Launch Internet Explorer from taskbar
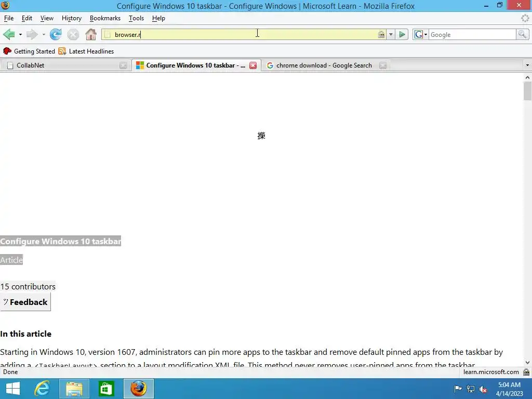 (43, 389)
